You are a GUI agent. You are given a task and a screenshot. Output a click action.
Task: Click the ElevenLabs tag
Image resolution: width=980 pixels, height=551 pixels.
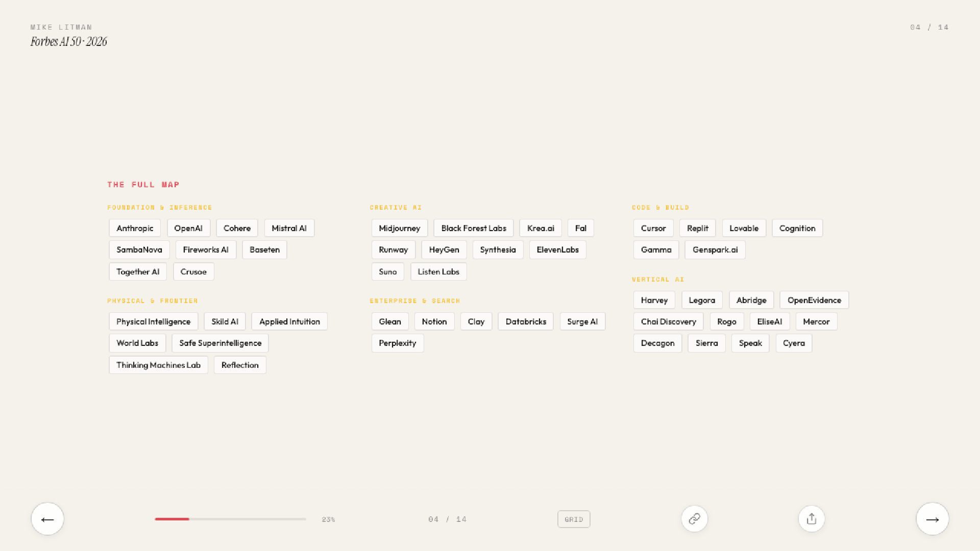point(557,249)
